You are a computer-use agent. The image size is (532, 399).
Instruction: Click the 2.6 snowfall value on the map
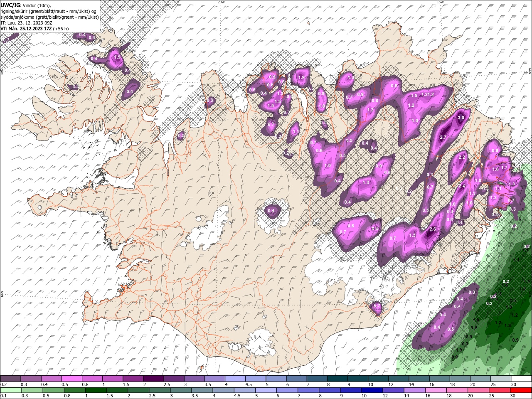(432, 229)
